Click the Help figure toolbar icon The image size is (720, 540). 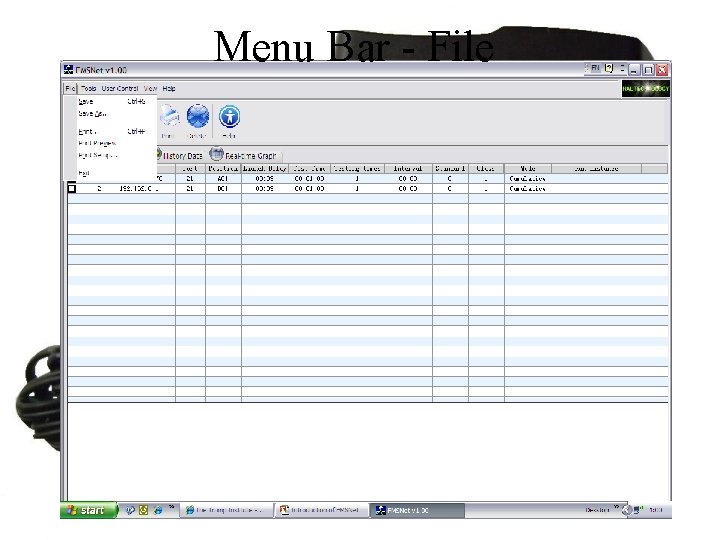point(229,117)
